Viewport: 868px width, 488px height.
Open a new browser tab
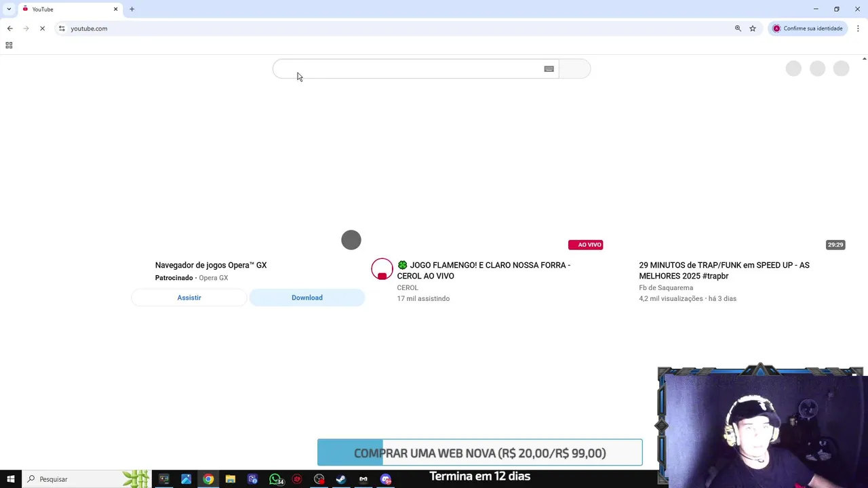(x=132, y=9)
